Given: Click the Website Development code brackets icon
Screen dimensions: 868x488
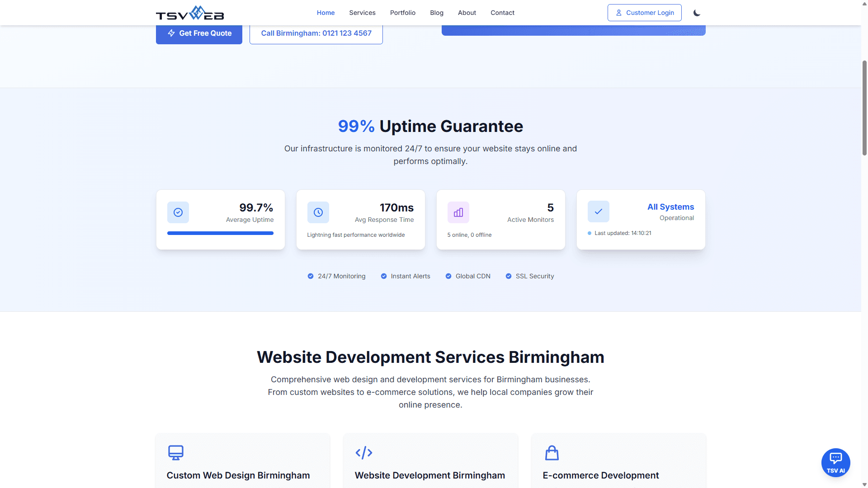Looking at the screenshot, I should 364,452.
